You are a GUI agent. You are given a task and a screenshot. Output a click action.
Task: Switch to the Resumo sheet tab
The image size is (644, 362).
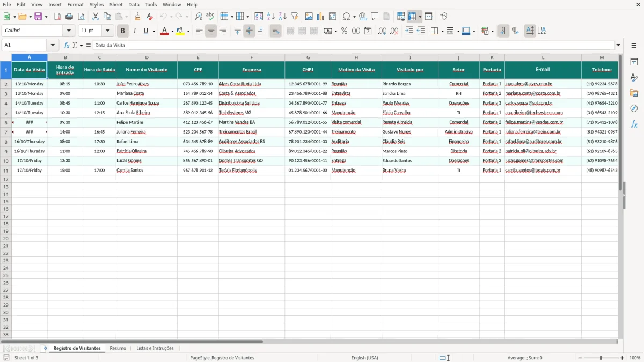tap(118, 348)
